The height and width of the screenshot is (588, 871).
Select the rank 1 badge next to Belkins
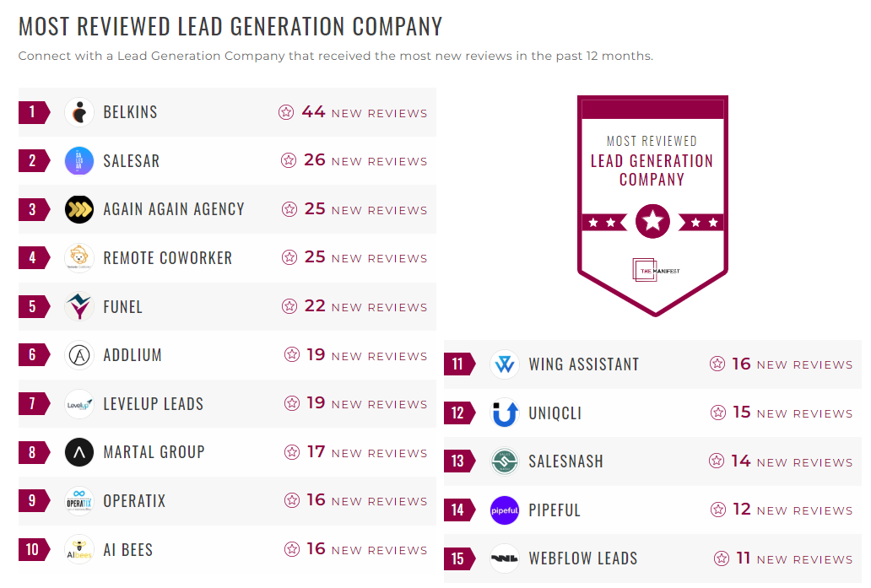pos(34,111)
